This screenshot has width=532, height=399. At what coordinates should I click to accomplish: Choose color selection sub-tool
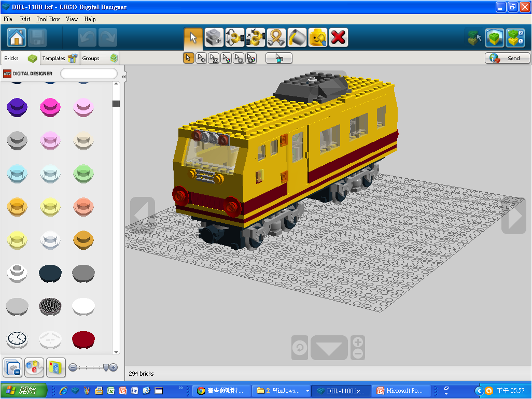(226, 59)
